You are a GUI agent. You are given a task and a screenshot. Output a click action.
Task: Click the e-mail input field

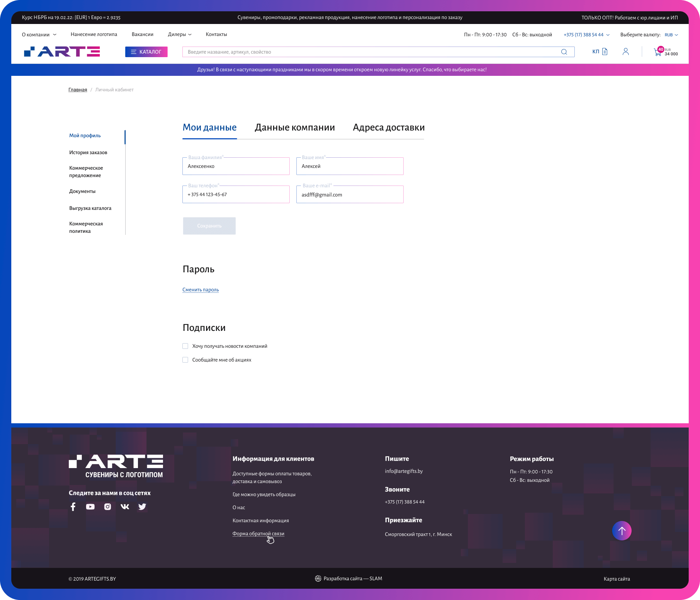point(350,195)
